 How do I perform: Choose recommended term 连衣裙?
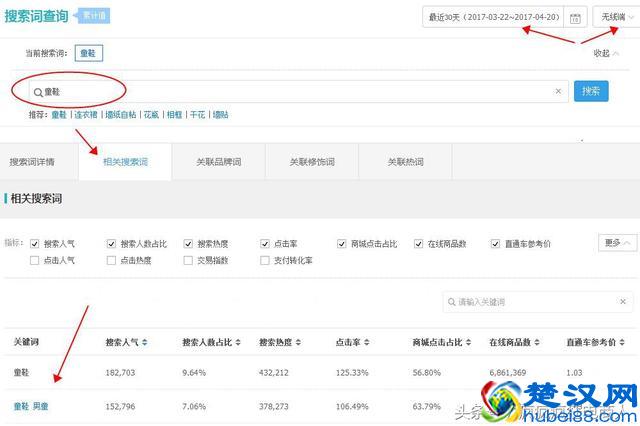86,115
